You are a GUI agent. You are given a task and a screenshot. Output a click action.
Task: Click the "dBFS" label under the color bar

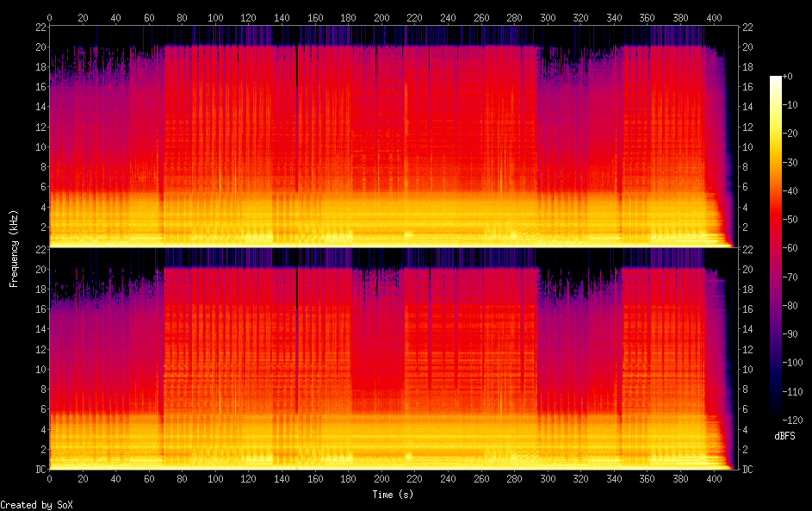click(784, 436)
